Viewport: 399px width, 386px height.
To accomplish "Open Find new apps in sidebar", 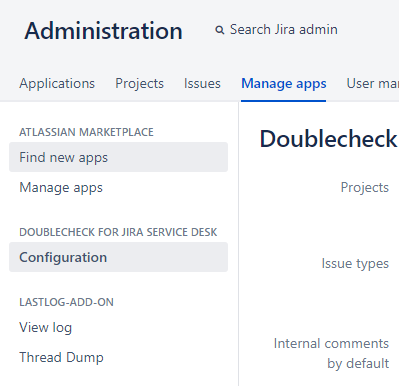I will point(118,157).
